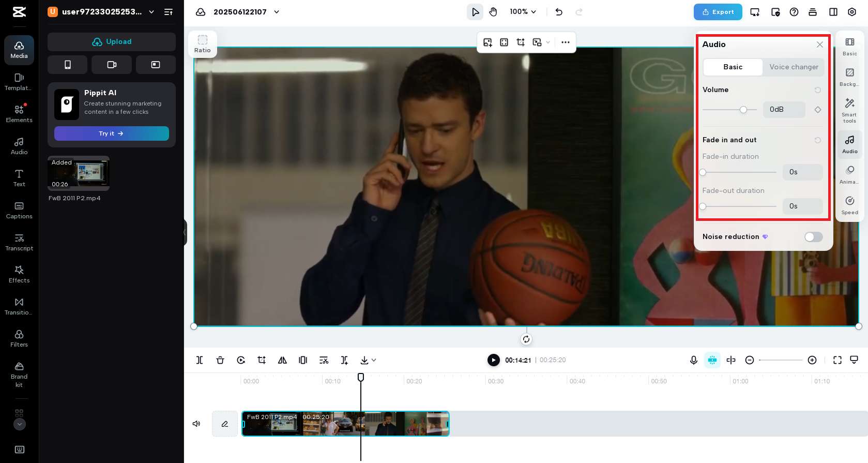Click the circular play-arrow icon beside the trash icon
This screenshot has height=463, width=868.
pyautogui.click(x=241, y=360)
